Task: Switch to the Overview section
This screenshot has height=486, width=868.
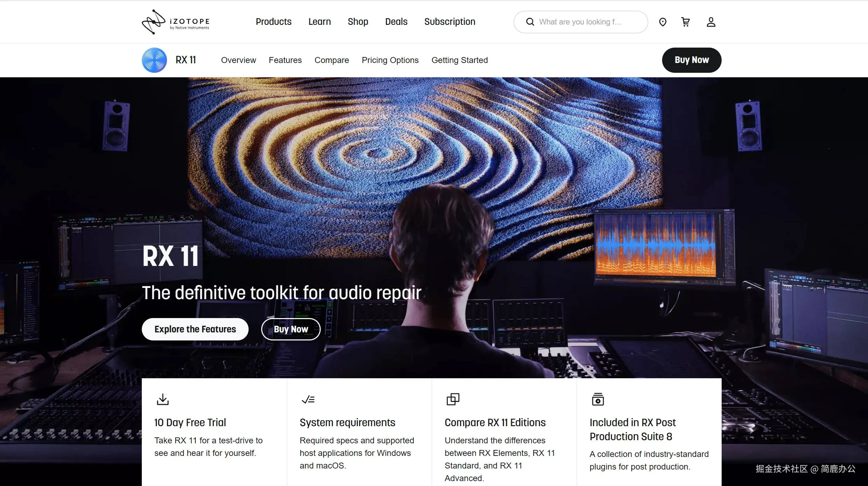Action: click(x=238, y=60)
